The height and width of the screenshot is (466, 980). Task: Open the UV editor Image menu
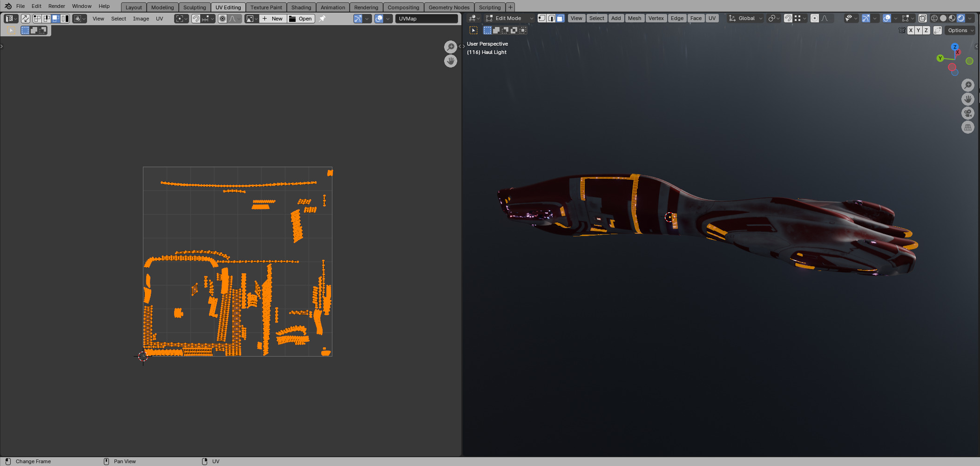[x=141, y=19]
